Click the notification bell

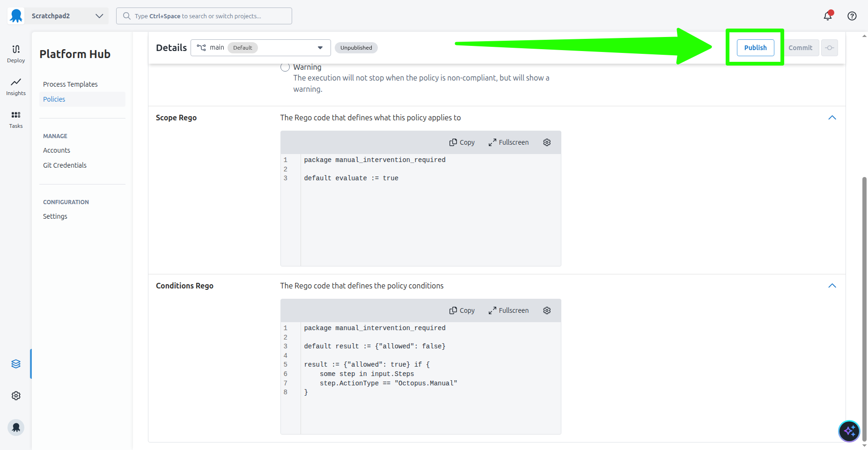click(x=827, y=15)
